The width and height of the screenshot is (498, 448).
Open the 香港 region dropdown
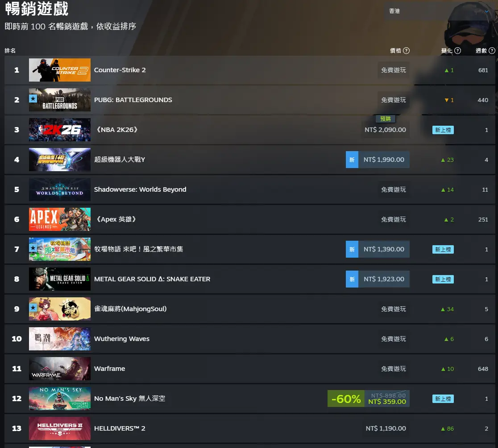click(x=439, y=11)
